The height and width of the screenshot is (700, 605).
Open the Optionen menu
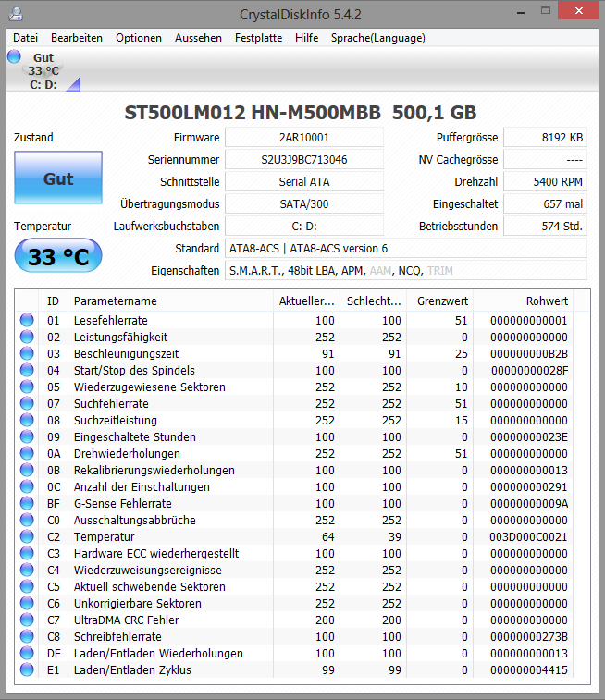(x=139, y=38)
